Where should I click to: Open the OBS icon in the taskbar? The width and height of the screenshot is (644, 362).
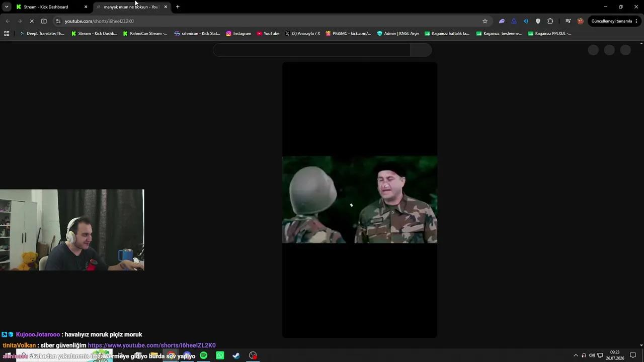(x=253, y=355)
